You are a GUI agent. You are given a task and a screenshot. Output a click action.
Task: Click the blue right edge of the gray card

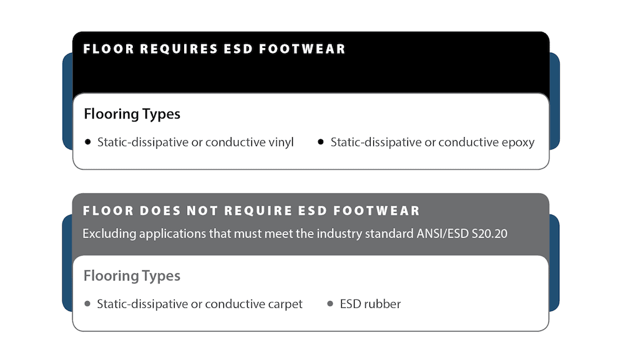554,263
